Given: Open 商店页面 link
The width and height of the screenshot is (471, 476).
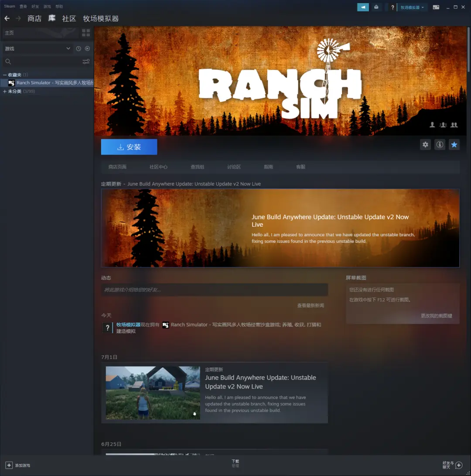Looking at the screenshot, I should pos(117,167).
